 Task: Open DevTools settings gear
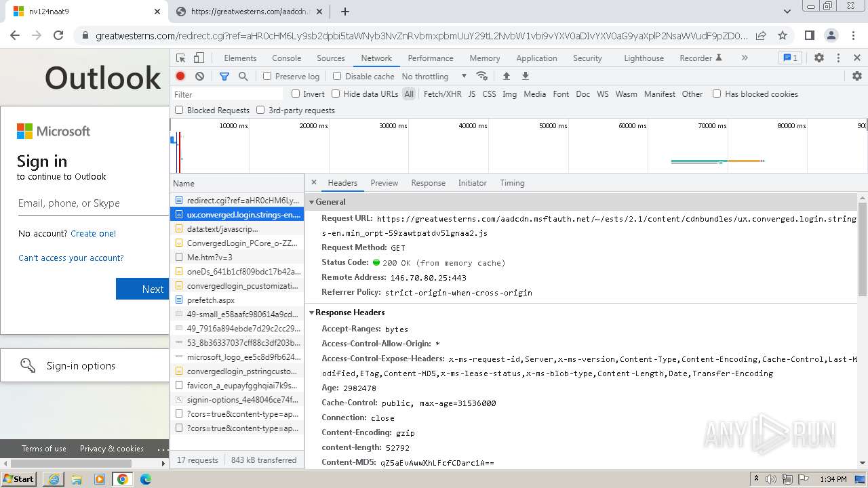(x=819, y=58)
